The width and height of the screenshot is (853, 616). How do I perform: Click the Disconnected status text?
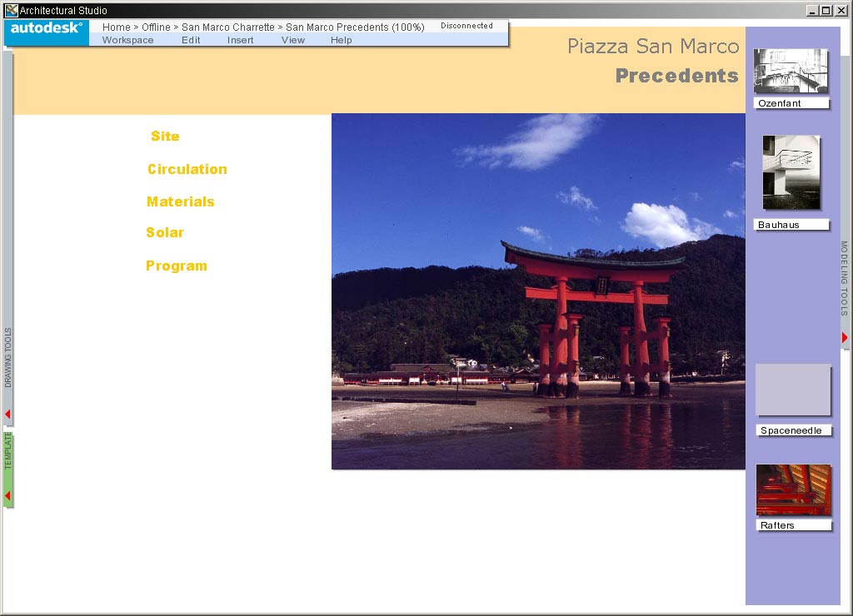pyautogui.click(x=466, y=26)
